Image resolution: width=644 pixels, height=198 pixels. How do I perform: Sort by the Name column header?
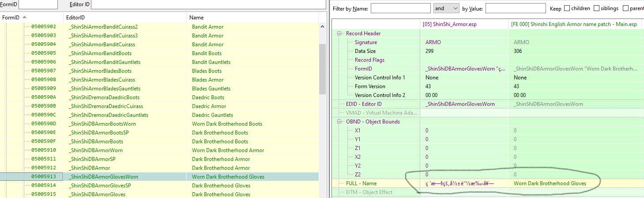coord(252,17)
